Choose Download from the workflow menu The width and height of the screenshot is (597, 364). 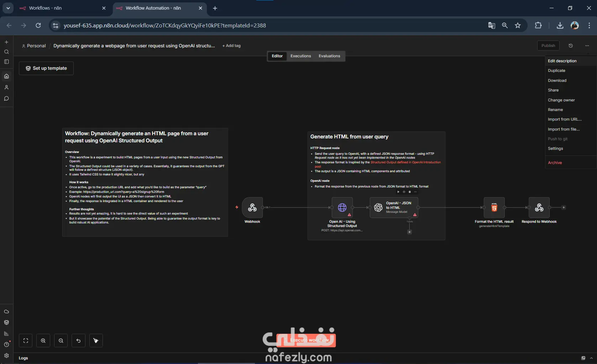point(571,80)
